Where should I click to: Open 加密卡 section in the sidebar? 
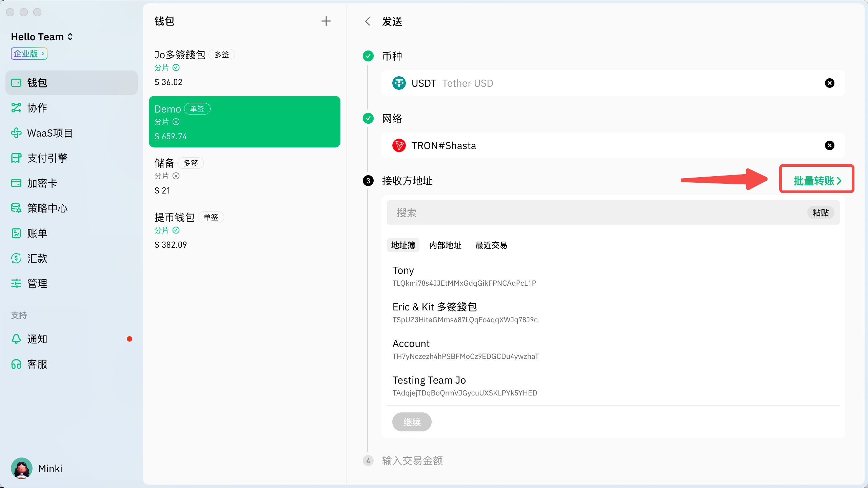tap(42, 183)
